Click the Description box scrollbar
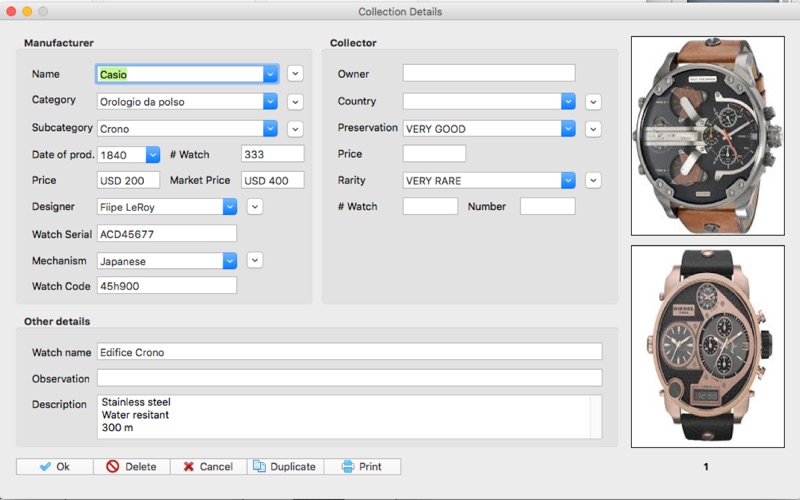The height and width of the screenshot is (500, 800). (596, 416)
